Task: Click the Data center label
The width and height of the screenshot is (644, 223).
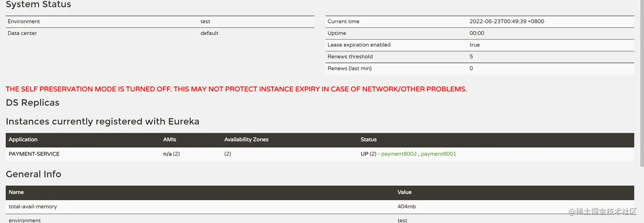Action: coord(22,33)
